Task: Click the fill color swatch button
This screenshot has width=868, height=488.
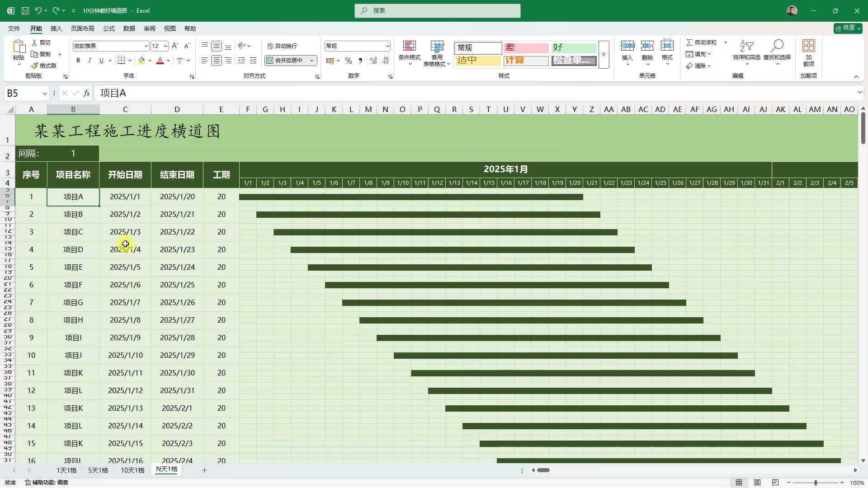Action: click(x=142, y=61)
